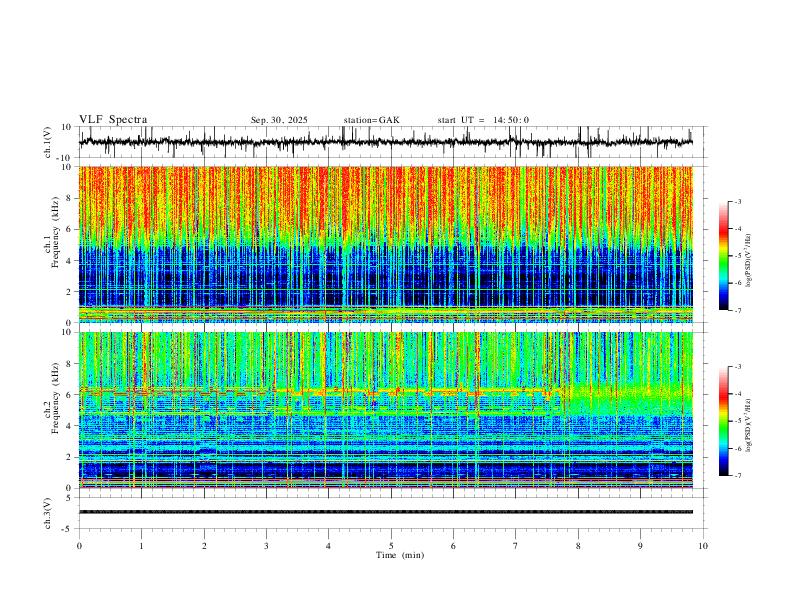
Task: Click the ch.2 spectrogram panel
Action: pyautogui.click(x=385, y=410)
